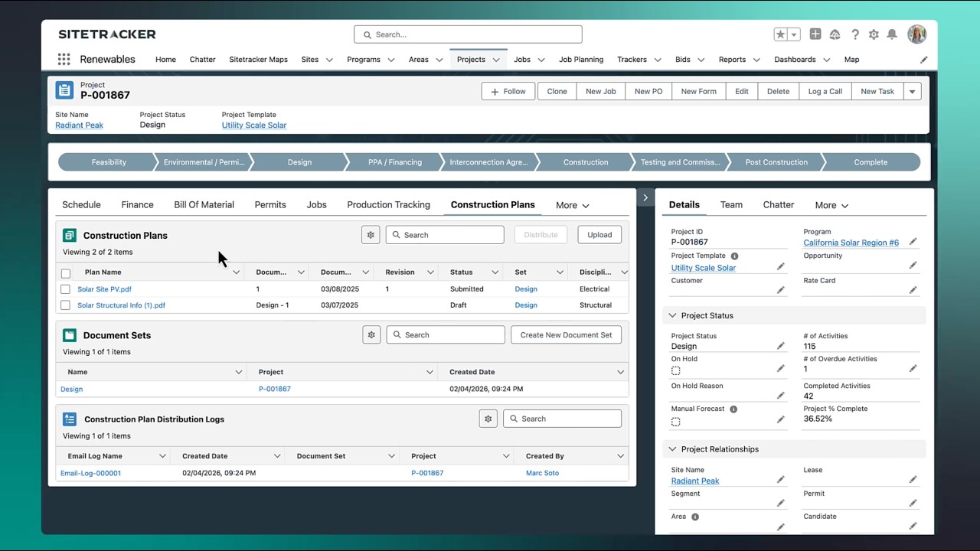Open the Radiant Peak site link in header

pos(79,126)
